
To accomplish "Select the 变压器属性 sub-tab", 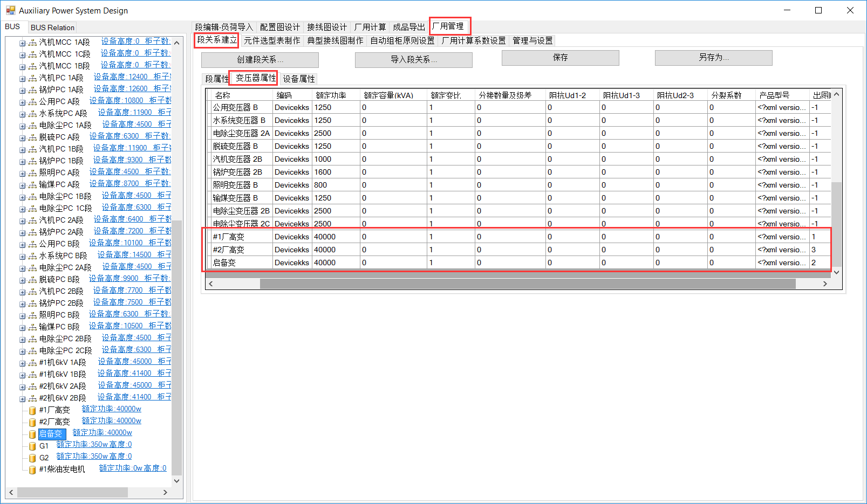I will click(x=256, y=78).
